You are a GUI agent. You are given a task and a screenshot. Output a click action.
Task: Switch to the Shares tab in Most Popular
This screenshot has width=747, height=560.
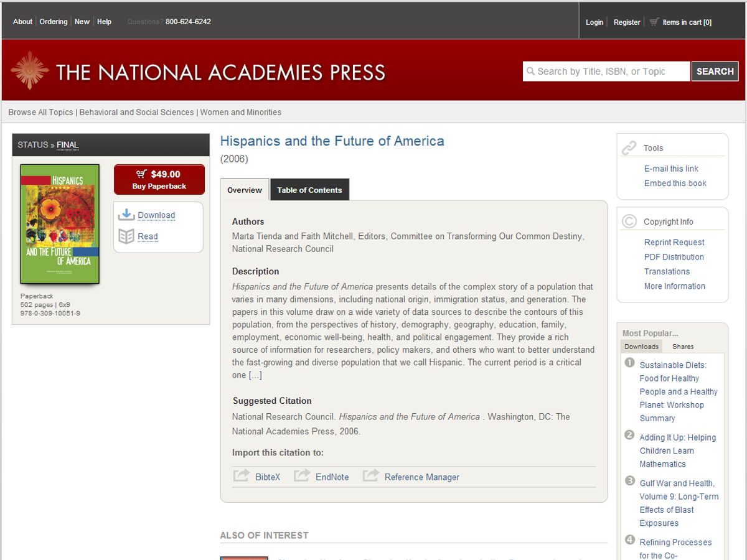683,347
